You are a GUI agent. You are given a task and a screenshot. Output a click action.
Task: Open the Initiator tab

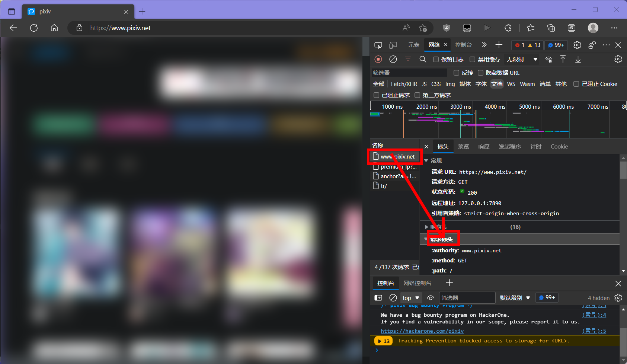coord(510,147)
